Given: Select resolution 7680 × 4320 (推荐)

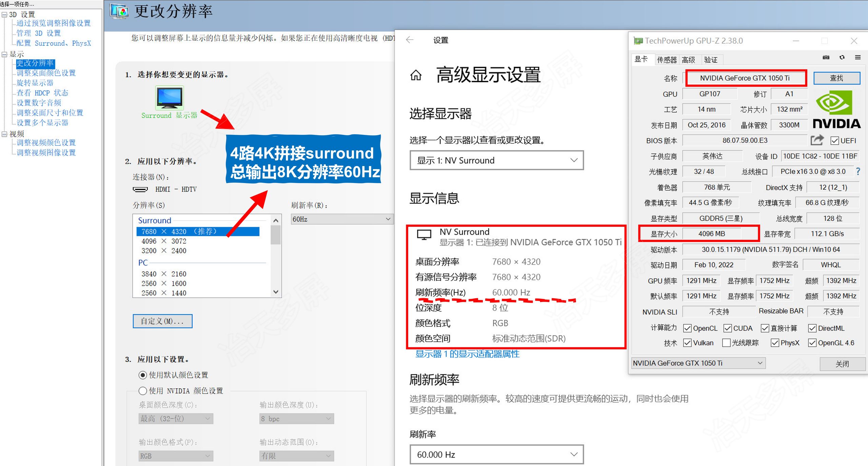Looking at the screenshot, I should tap(198, 231).
